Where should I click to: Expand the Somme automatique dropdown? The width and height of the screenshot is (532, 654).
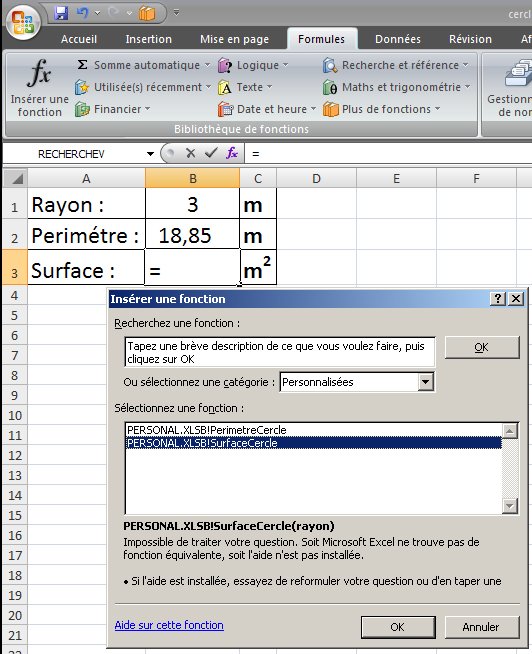(x=207, y=65)
